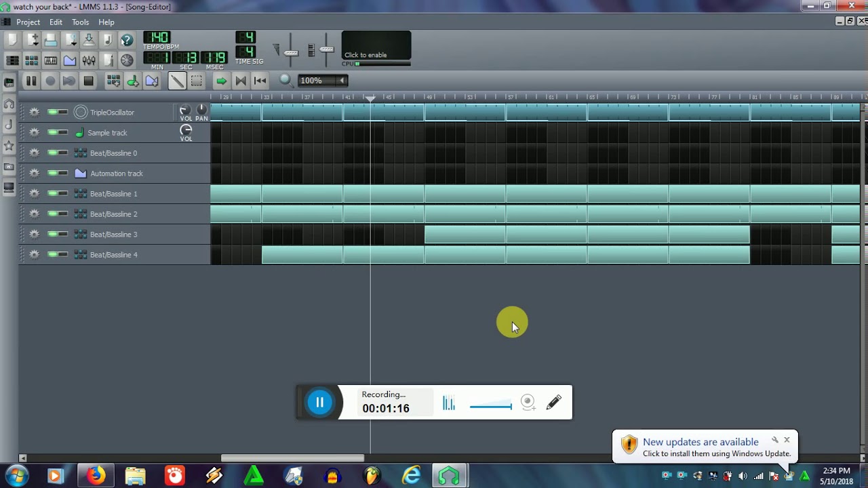
Task: Select edit mode selection tool
Action: [x=196, y=81]
